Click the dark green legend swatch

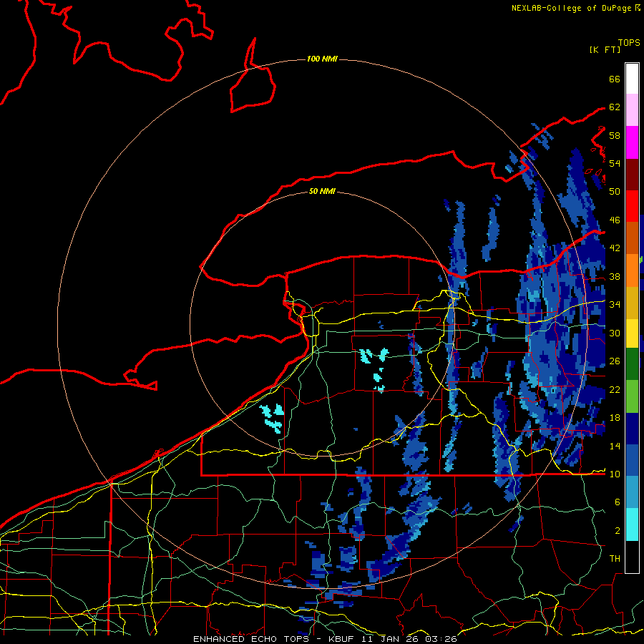(632, 364)
